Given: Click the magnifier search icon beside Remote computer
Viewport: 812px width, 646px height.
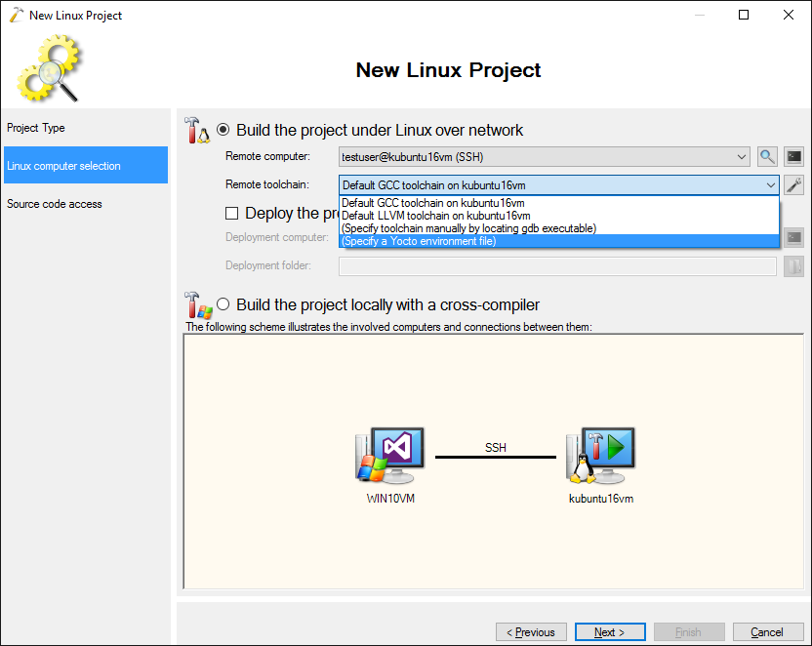Looking at the screenshot, I should tap(767, 156).
